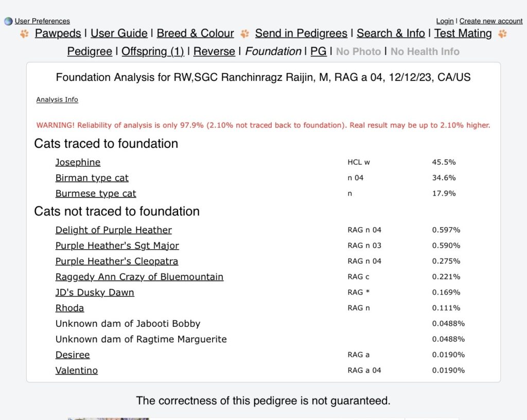Open the Pedigree tab
This screenshot has height=420, width=527.
point(90,51)
